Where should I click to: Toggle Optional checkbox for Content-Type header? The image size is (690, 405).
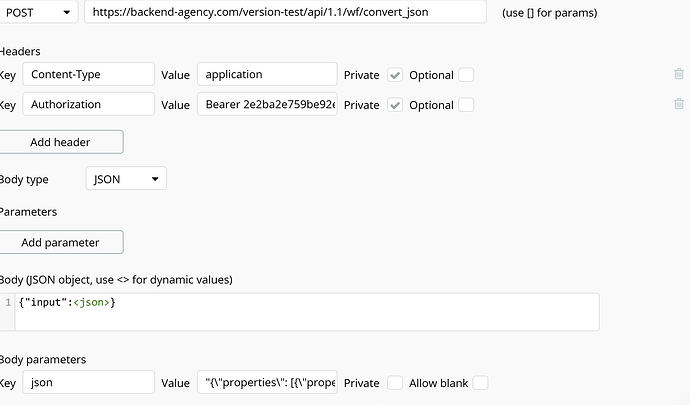pyautogui.click(x=466, y=75)
